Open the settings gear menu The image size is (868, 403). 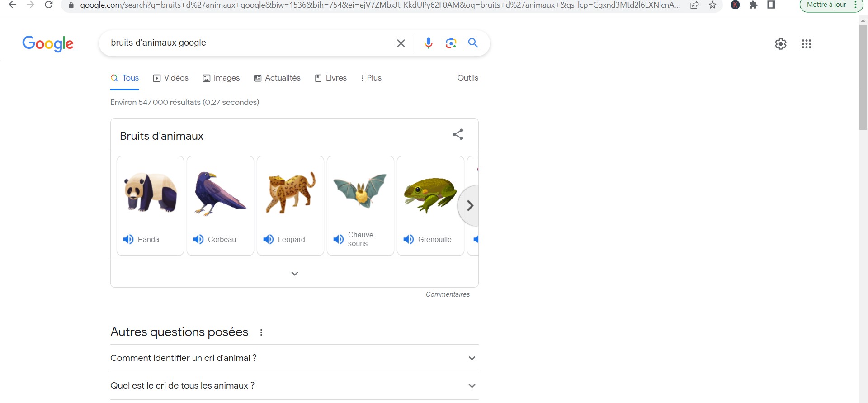tap(780, 44)
